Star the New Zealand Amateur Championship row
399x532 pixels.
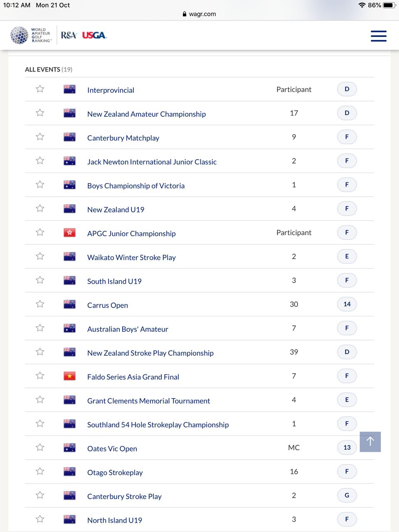pyautogui.click(x=40, y=113)
